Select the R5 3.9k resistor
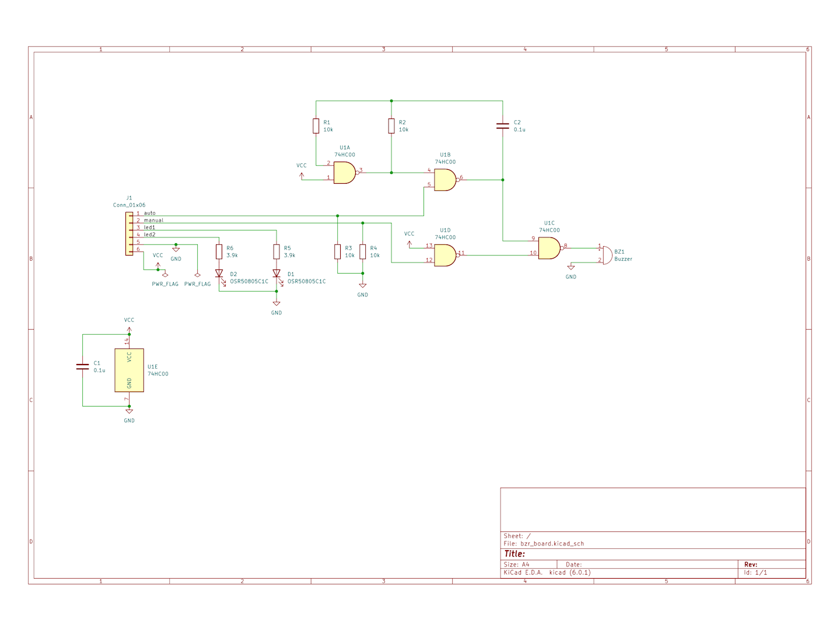The width and height of the screenshot is (840, 630). pyautogui.click(x=276, y=251)
